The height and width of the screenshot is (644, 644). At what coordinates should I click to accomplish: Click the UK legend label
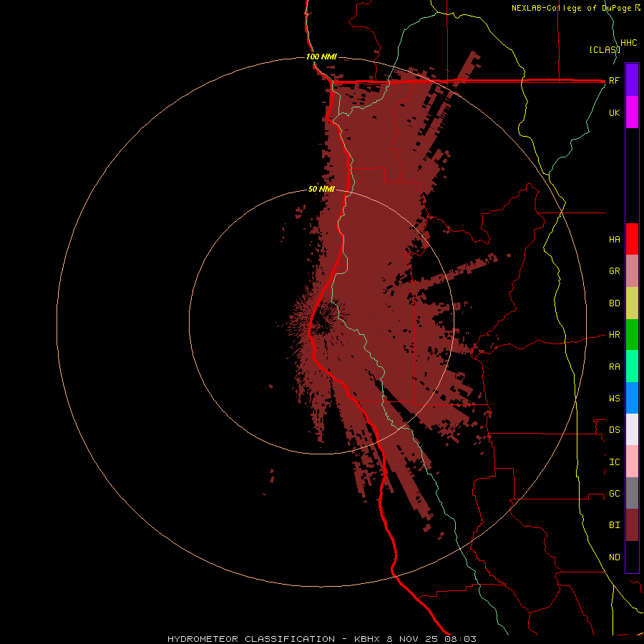coord(614,113)
